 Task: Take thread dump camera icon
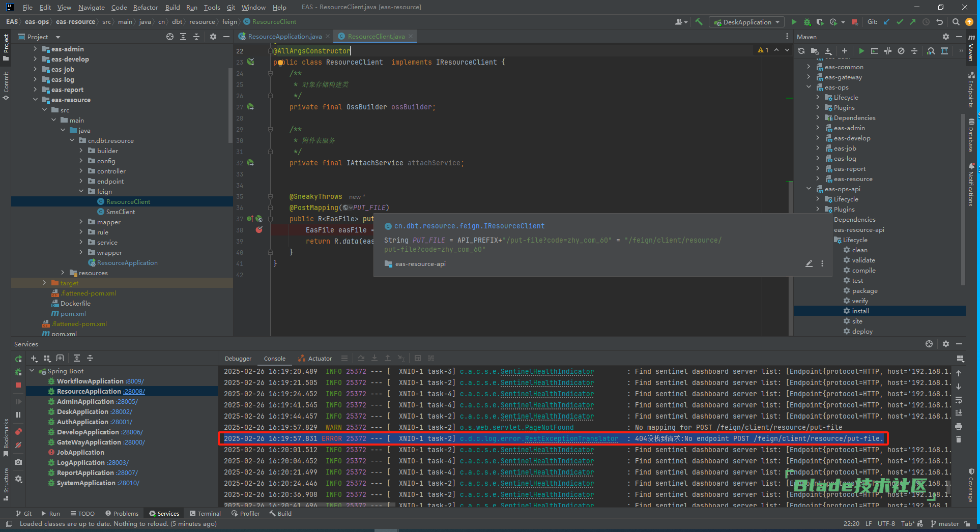pyautogui.click(x=18, y=462)
